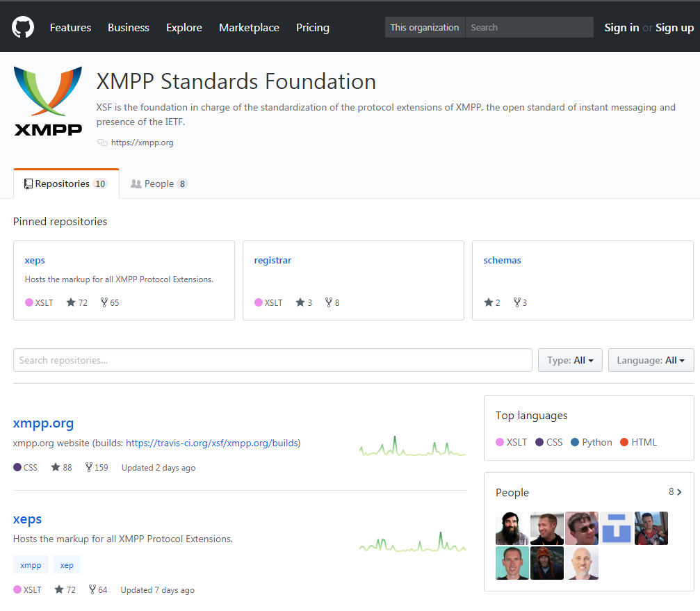Click the activity graph for xmpp.org
The image size is (700, 611).
[x=412, y=446]
